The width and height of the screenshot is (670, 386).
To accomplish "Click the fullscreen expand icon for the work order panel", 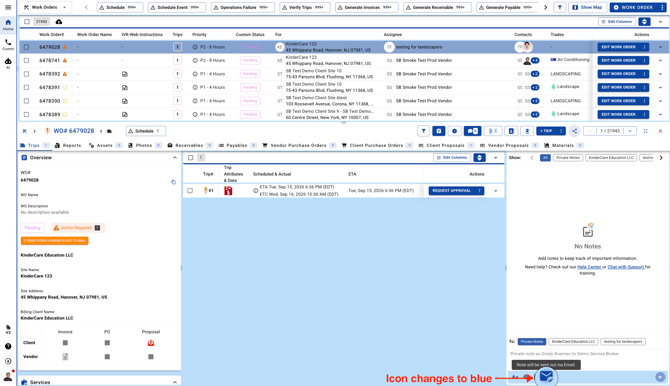I will pos(646,131).
